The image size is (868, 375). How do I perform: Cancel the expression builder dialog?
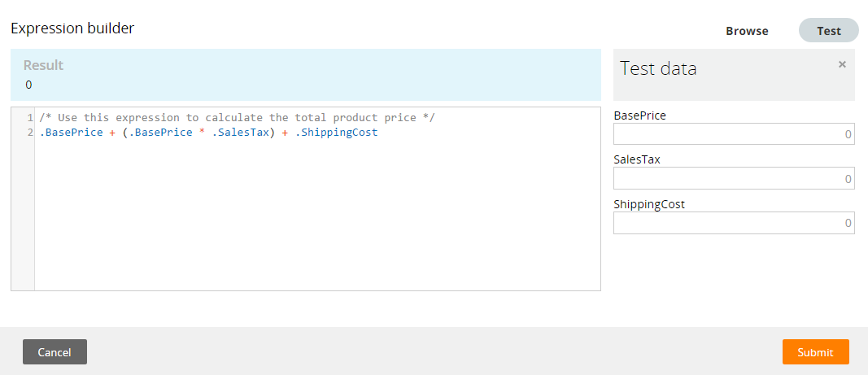click(x=55, y=351)
